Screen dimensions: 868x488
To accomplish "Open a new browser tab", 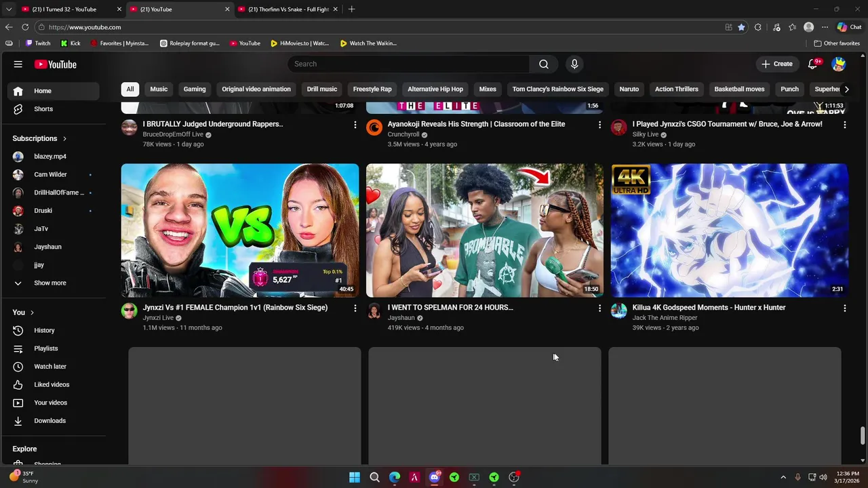I will click(x=351, y=9).
